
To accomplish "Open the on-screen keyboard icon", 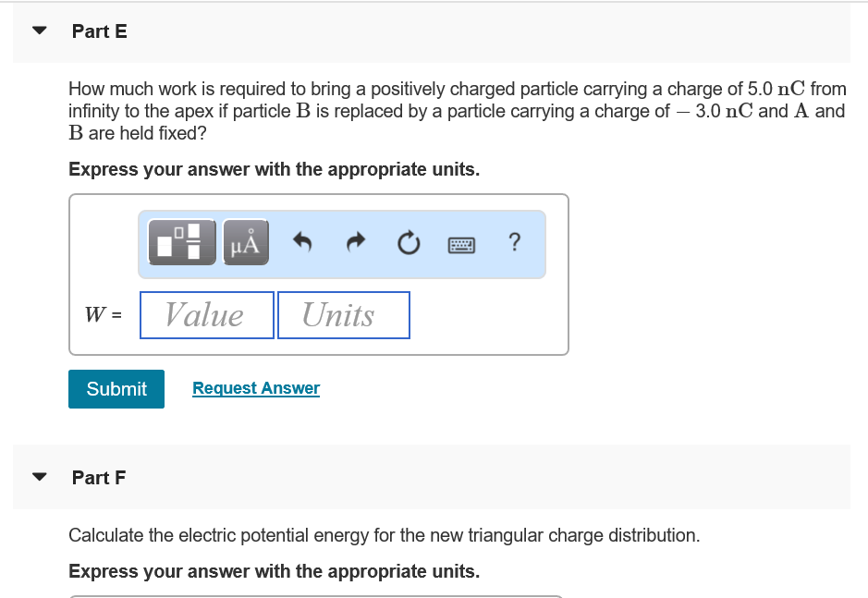I will click(x=461, y=244).
